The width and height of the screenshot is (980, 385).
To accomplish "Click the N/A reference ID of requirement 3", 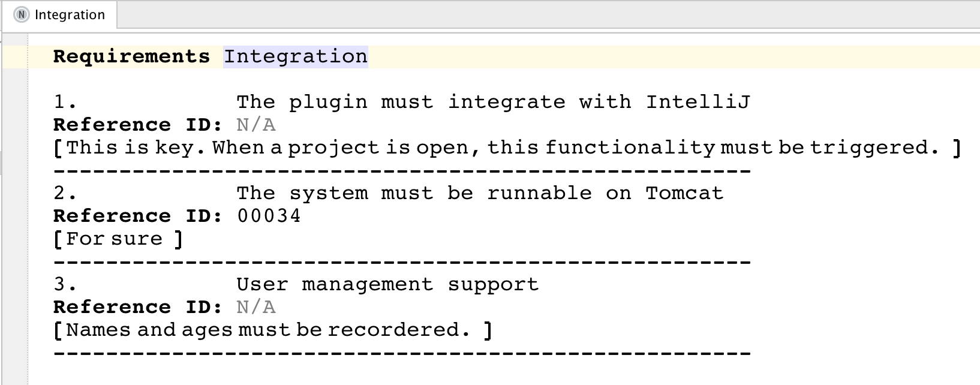I will pos(256,307).
